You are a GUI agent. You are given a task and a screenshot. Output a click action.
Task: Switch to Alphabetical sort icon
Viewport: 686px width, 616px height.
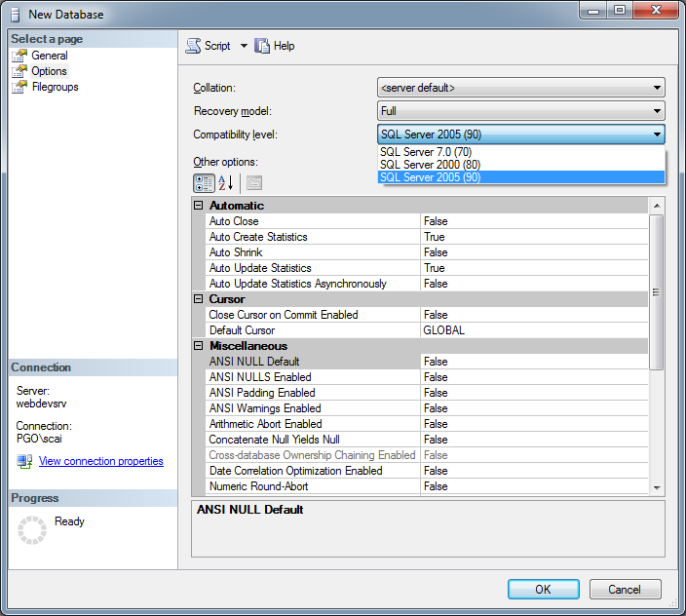[x=226, y=183]
